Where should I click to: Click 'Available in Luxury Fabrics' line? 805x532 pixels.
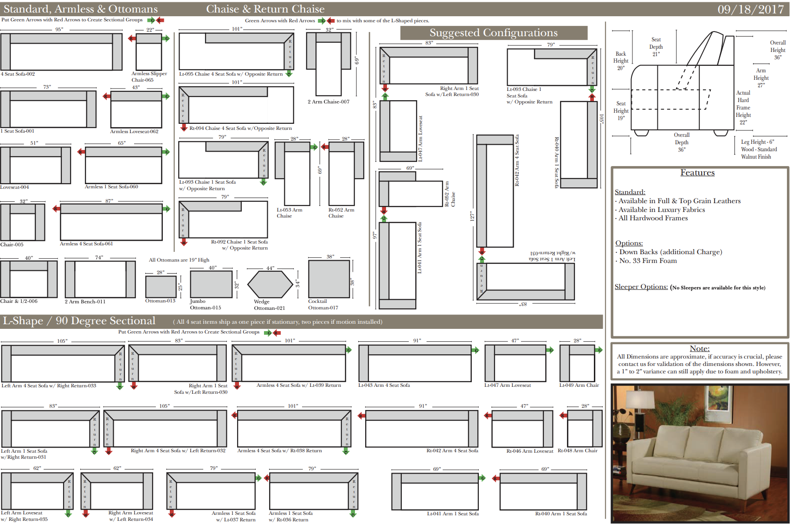[x=662, y=210]
